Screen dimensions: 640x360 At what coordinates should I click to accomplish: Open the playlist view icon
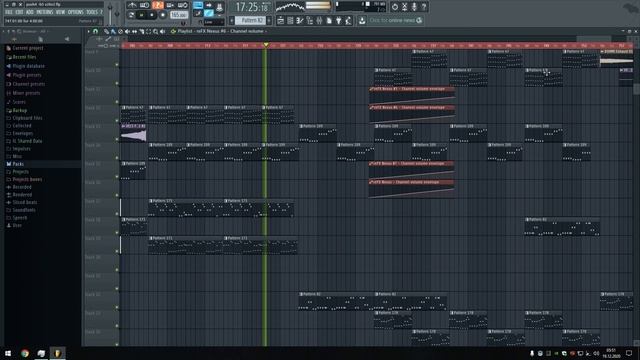tap(280, 20)
